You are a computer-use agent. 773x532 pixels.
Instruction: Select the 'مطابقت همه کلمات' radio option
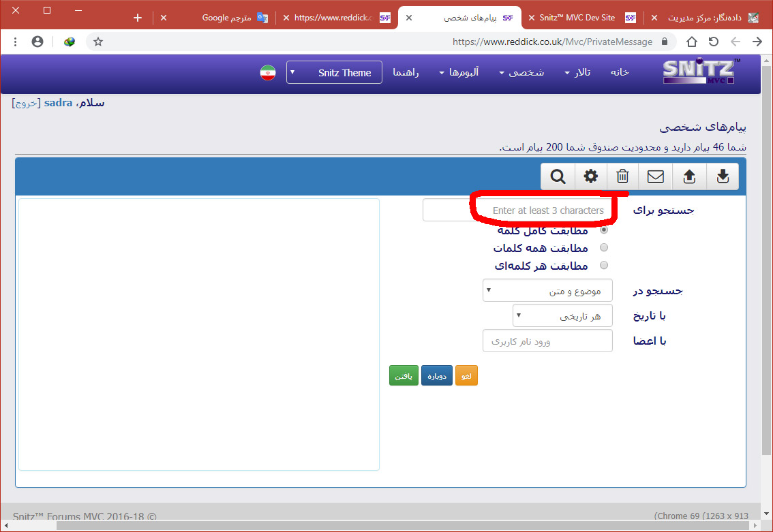click(603, 248)
